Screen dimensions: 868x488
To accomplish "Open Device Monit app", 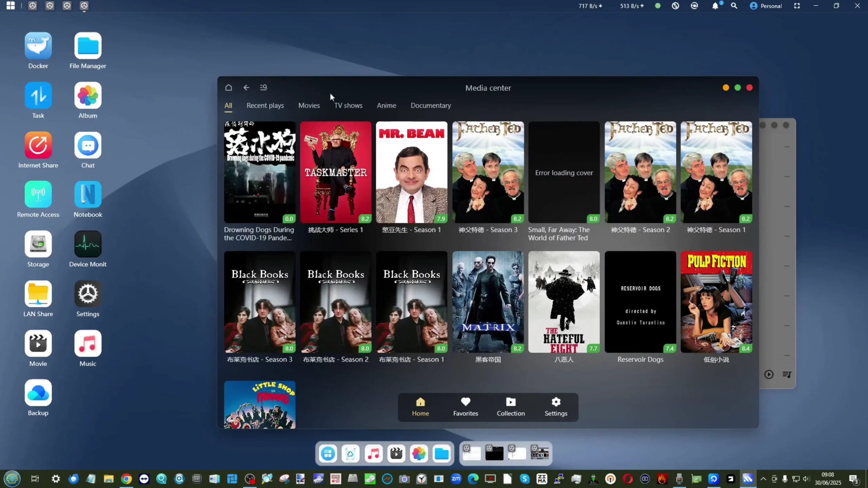I will tap(88, 244).
